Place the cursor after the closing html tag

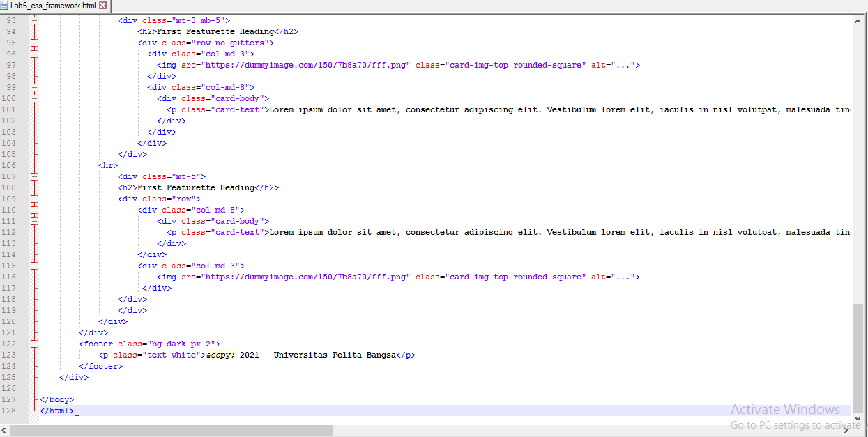coord(77,411)
